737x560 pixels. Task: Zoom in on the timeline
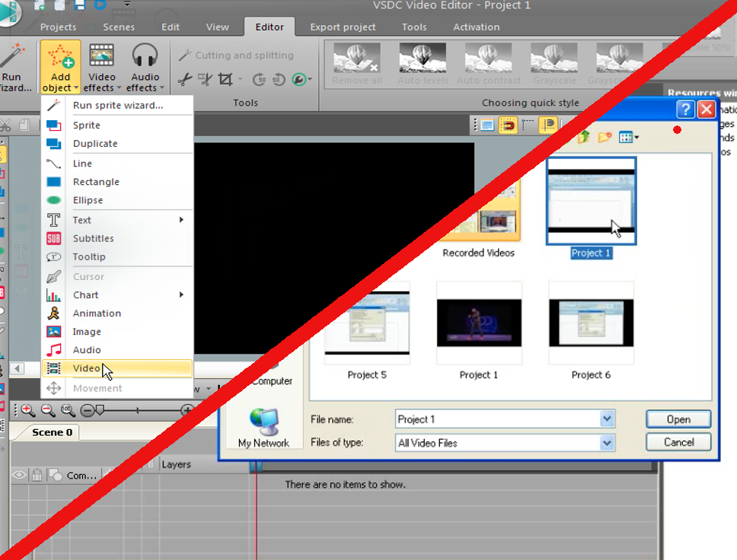click(x=27, y=410)
